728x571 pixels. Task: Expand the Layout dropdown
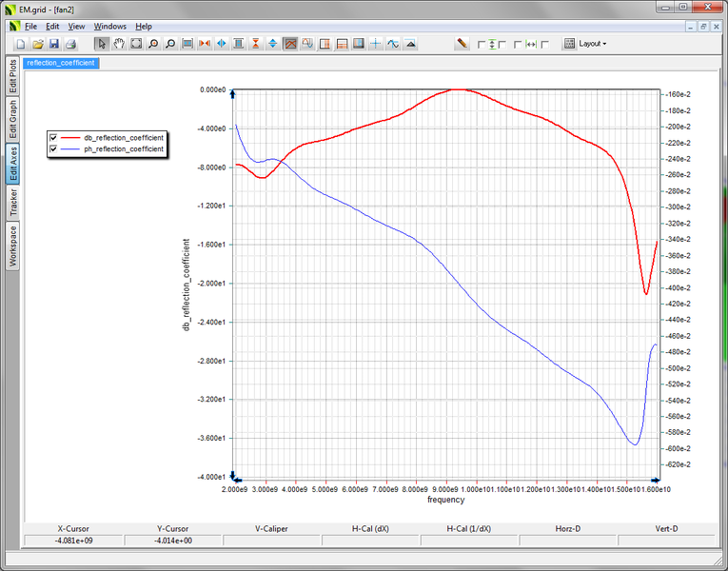(x=586, y=44)
